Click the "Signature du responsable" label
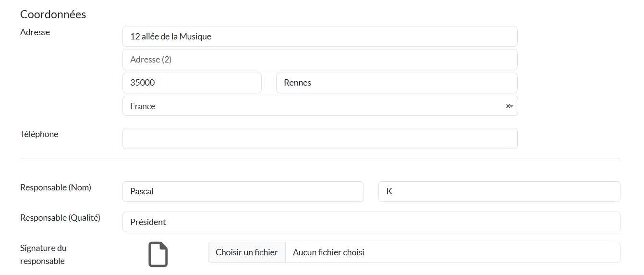 [x=43, y=254]
